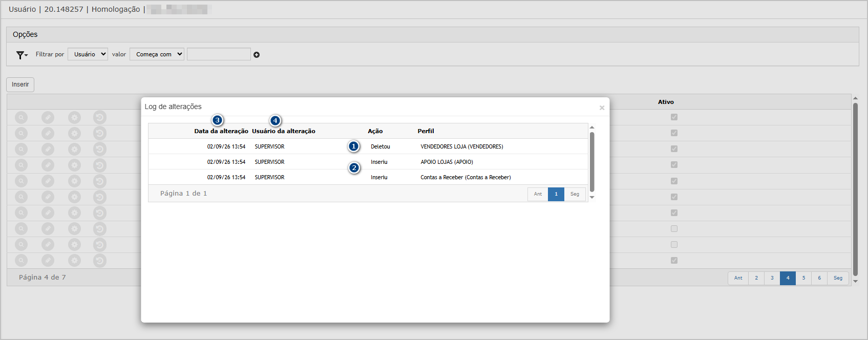This screenshot has width=868, height=340.
Task: Toggle Ativo checkbox in last table row
Action: [x=674, y=261]
